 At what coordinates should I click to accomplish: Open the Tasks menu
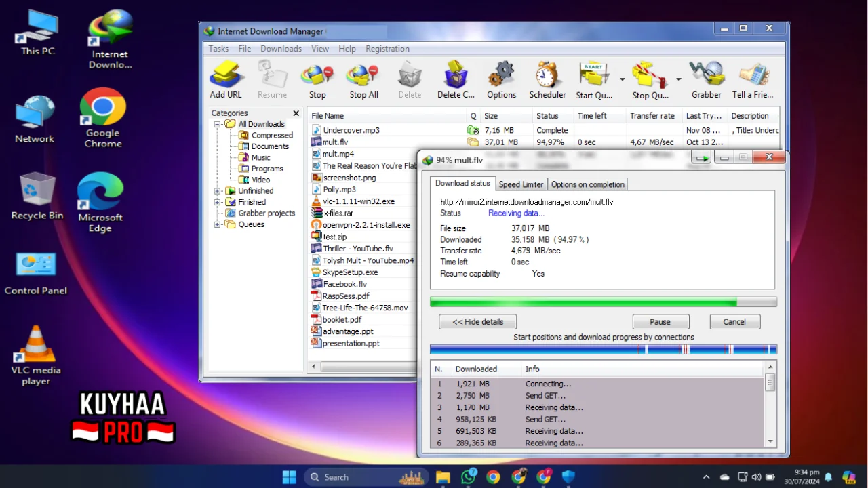(x=218, y=49)
